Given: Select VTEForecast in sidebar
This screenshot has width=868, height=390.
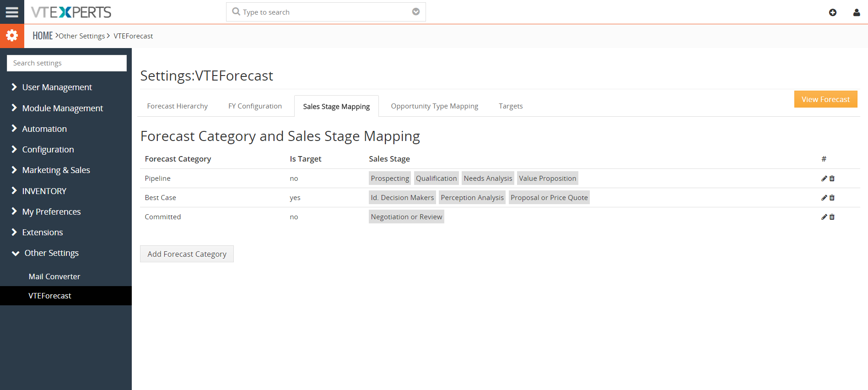Looking at the screenshot, I should [66, 296].
